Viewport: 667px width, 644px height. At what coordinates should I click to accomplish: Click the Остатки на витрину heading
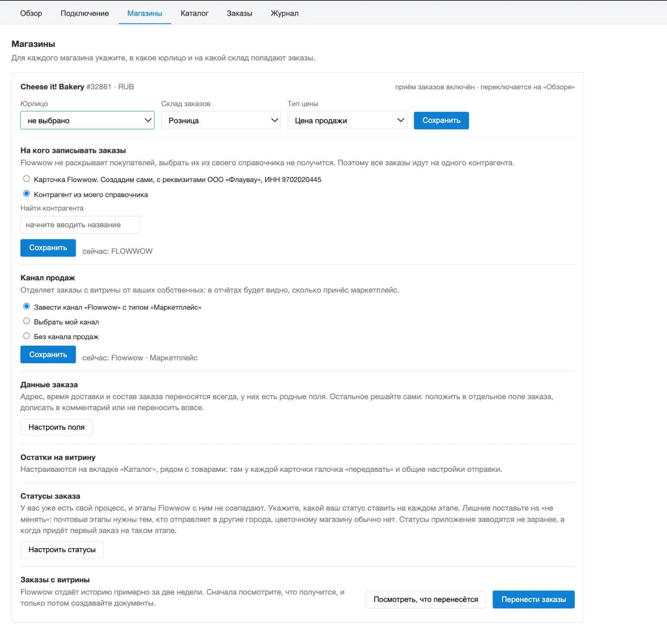coord(58,457)
